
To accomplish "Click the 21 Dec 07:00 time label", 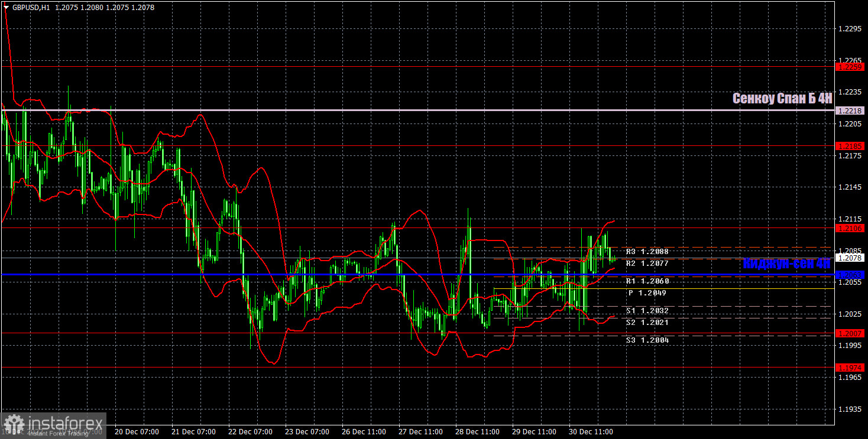I will coord(193,432).
